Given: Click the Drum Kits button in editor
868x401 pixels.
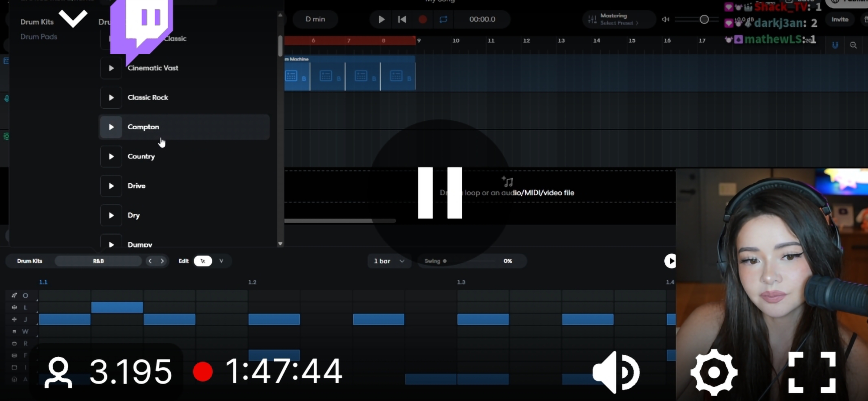Looking at the screenshot, I should (30, 261).
